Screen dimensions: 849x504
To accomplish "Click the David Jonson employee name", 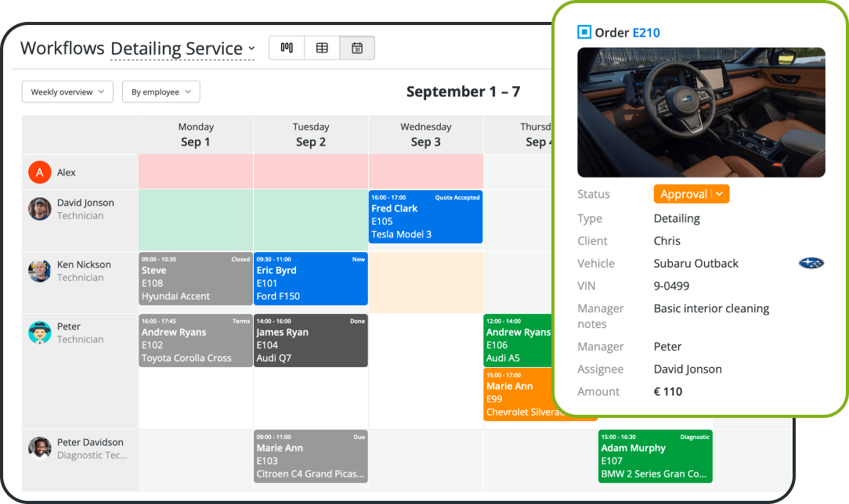I will [x=85, y=203].
